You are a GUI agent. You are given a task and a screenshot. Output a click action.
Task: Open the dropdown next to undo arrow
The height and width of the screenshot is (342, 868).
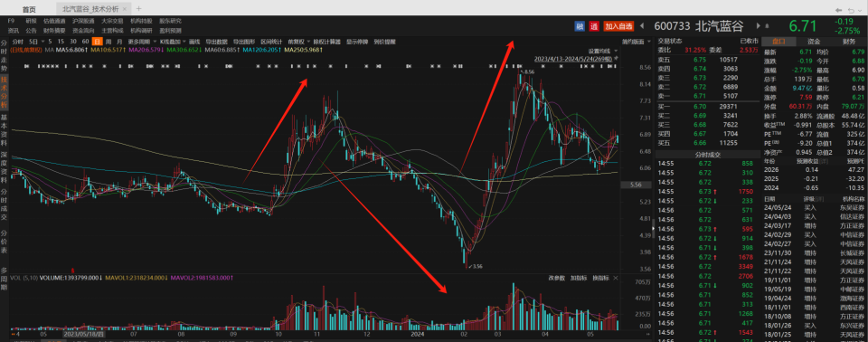[x=861, y=11]
